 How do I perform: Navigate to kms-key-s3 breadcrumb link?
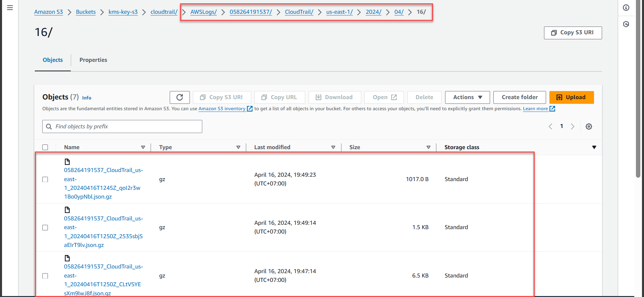pyautogui.click(x=123, y=12)
